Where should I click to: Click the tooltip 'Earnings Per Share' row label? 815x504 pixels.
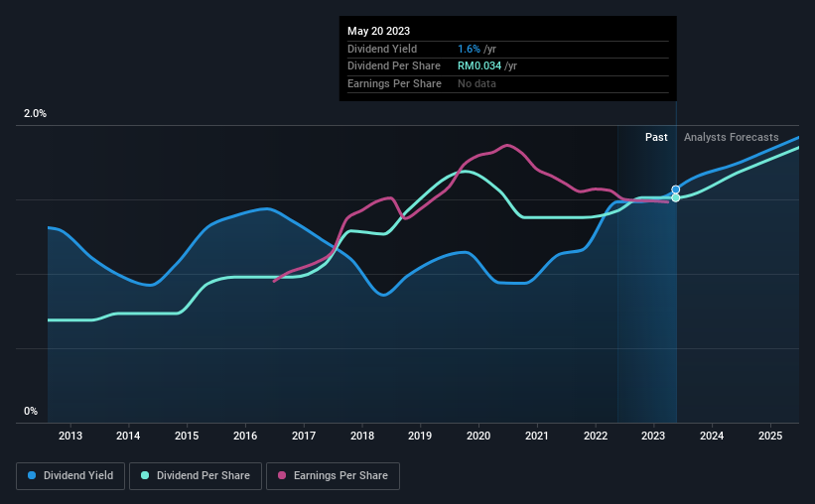click(394, 83)
